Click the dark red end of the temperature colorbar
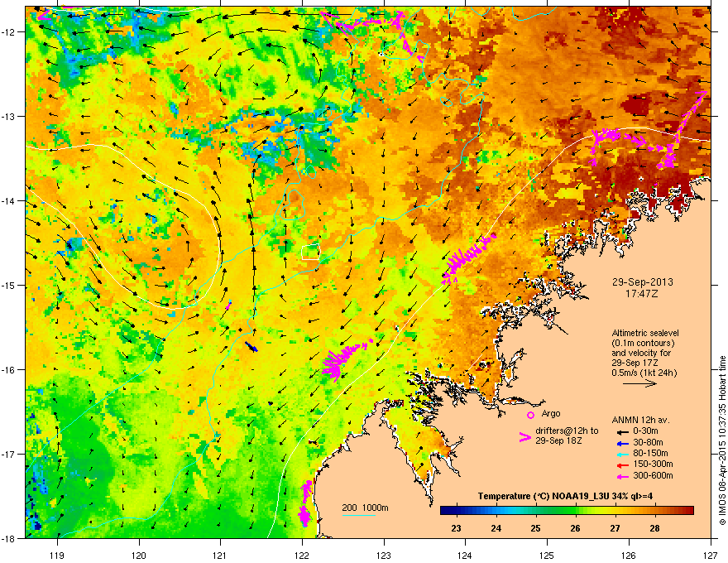728x563 pixels. [x=687, y=511]
